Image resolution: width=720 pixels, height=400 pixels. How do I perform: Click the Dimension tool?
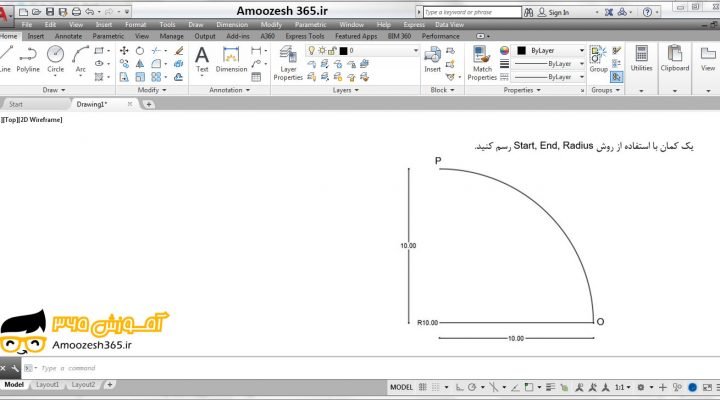(231, 60)
